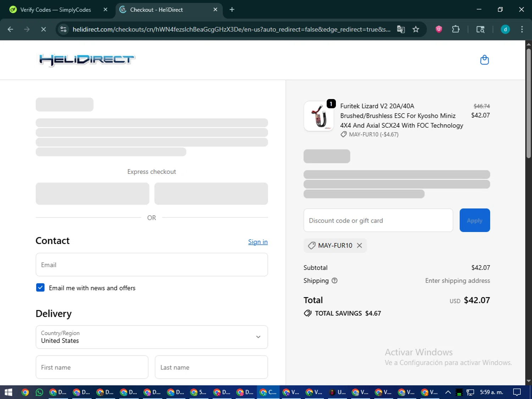Show hidden system tray icons
The width and height of the screenshot is (532, 399).
pos(448,392)
